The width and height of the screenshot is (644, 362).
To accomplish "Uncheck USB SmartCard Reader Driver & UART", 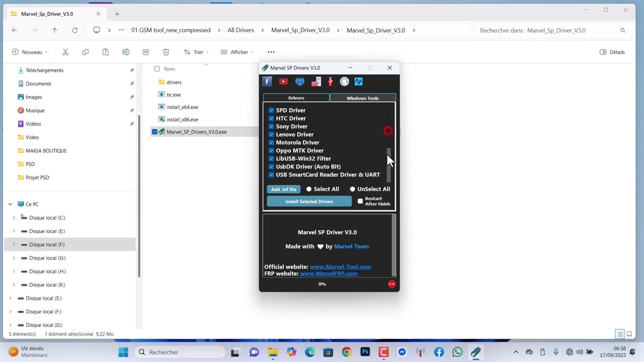I will tap(271, 174).
